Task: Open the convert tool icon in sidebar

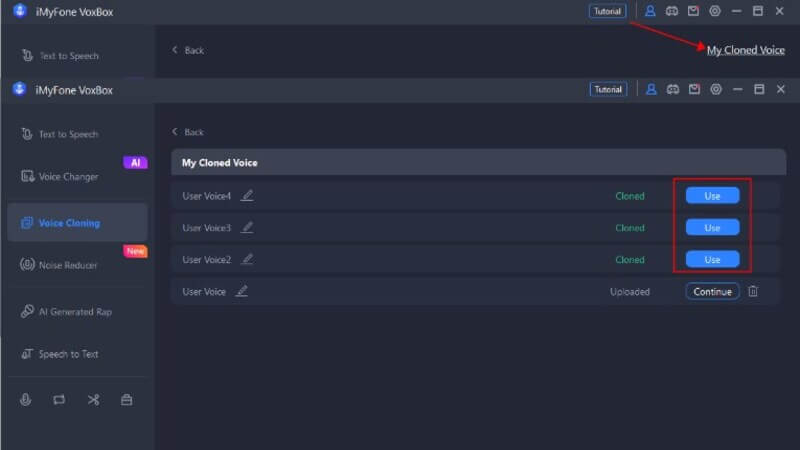Action: pos(59,399)
